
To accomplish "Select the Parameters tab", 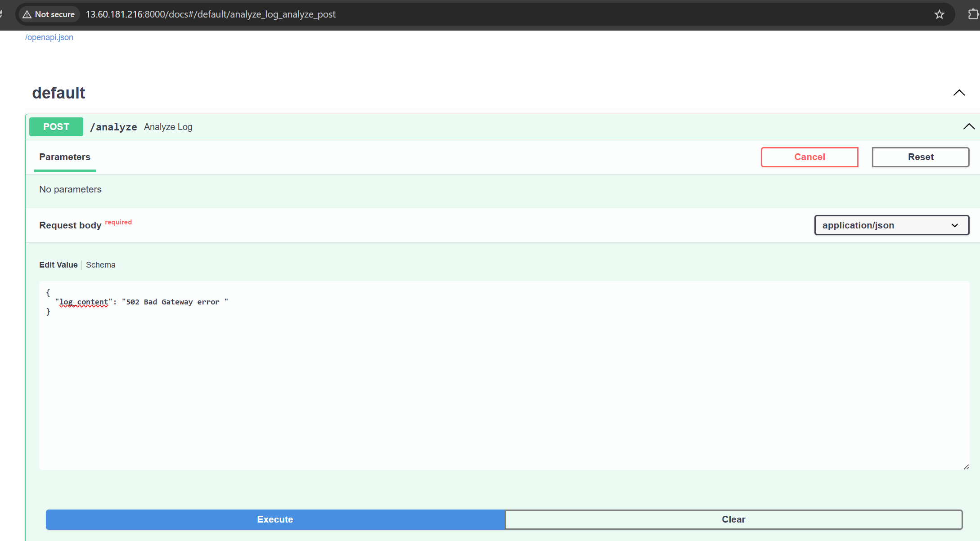I will pos(65,157).
